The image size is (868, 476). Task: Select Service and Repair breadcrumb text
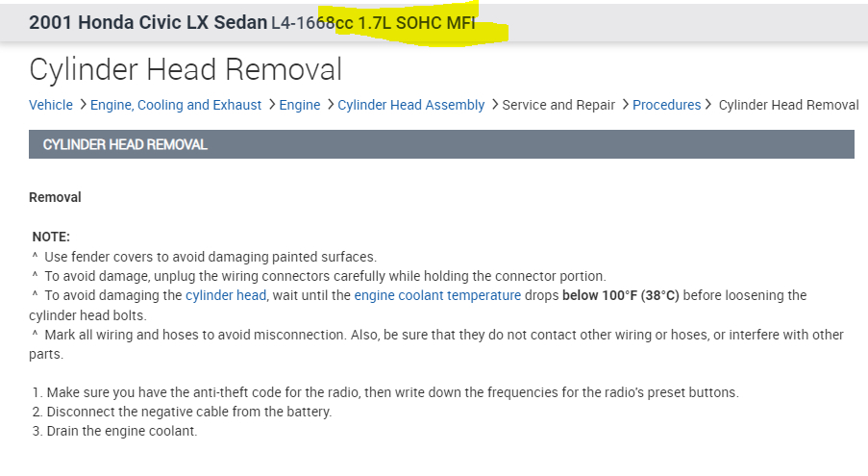(x=558, y=105)
